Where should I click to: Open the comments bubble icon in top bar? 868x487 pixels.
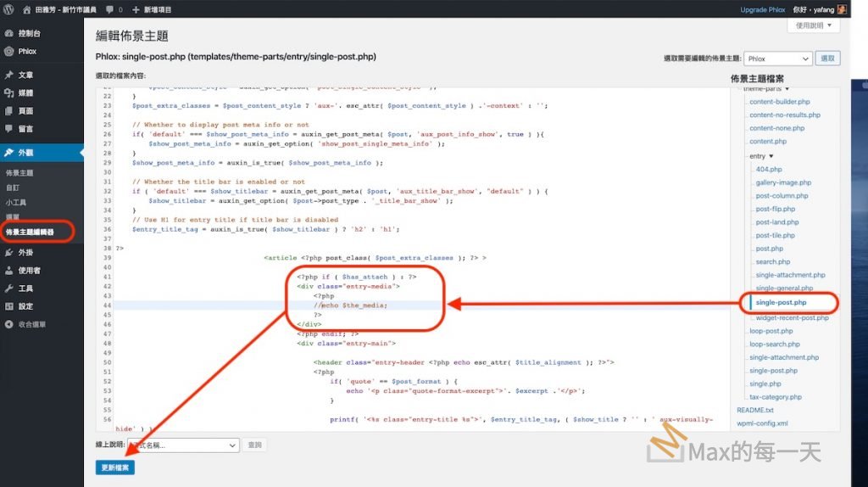tap(110, 9)
